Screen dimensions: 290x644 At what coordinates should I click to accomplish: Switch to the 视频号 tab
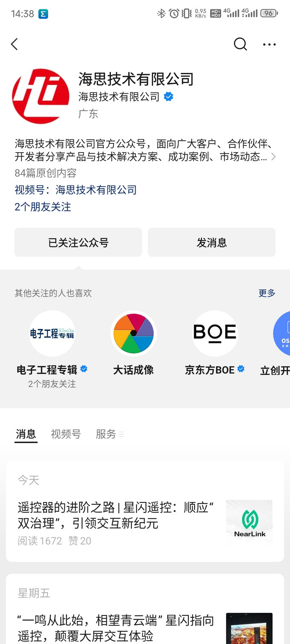click(x=66, y=434)
